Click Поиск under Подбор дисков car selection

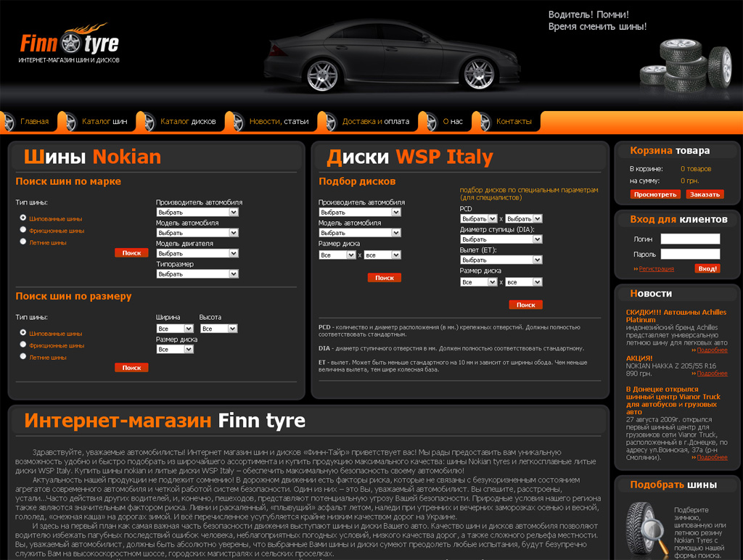(x=385, y=278)
